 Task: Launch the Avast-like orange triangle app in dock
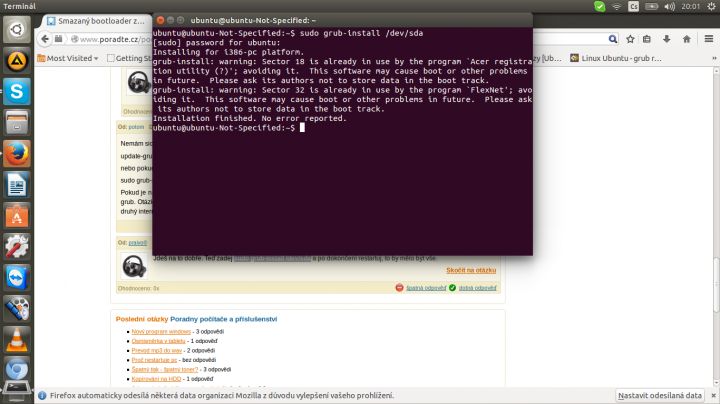[x=17, y=61]
